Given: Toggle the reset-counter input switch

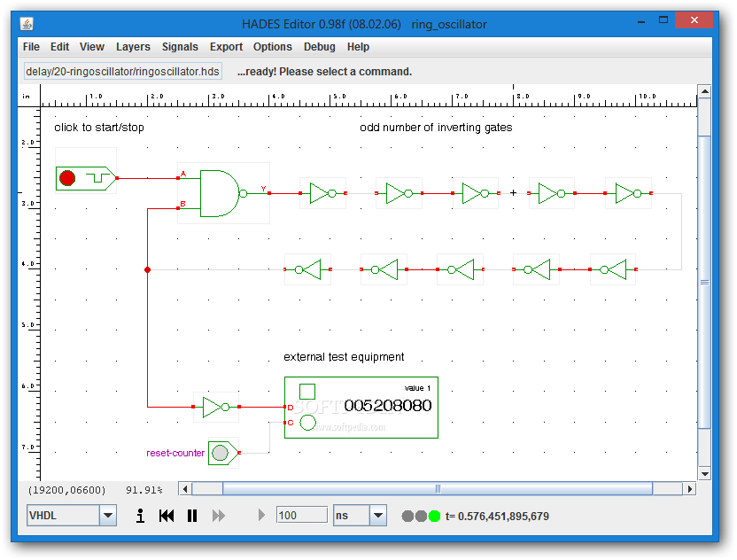Looking at the screenshot, I should pyautogui.click(x=223, y=453).
